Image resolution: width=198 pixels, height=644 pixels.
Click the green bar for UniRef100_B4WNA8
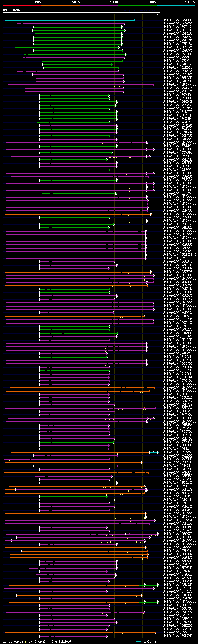(x=79, y=333)
